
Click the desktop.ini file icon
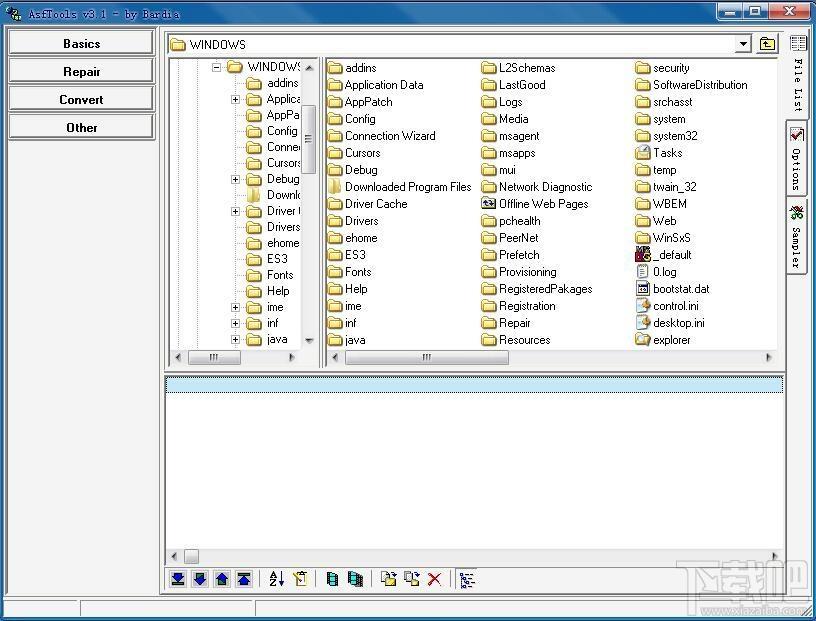643,323
